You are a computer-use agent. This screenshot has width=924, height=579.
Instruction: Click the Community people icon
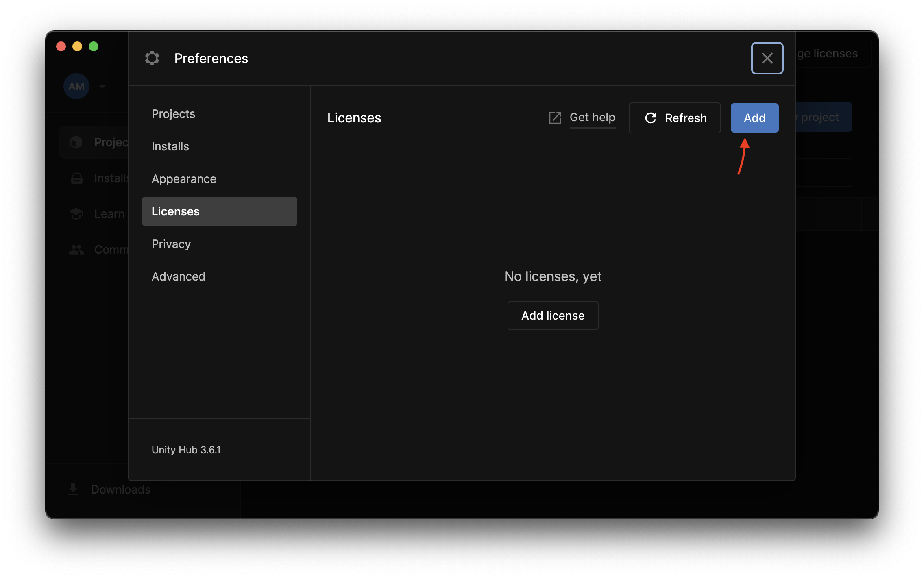[x=76, y=250]
